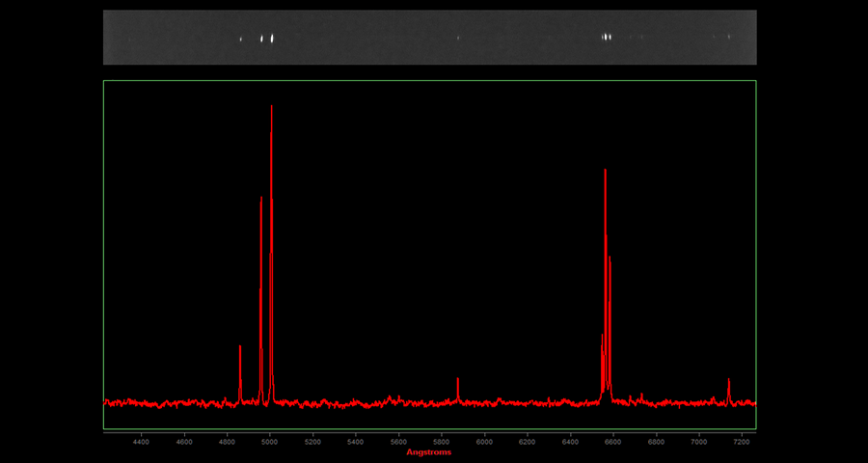Image resolution: width=868 pixels, height=463 pixels.
Task: Click the small peak near 5870 Angstroms
Action: (457, 384)
